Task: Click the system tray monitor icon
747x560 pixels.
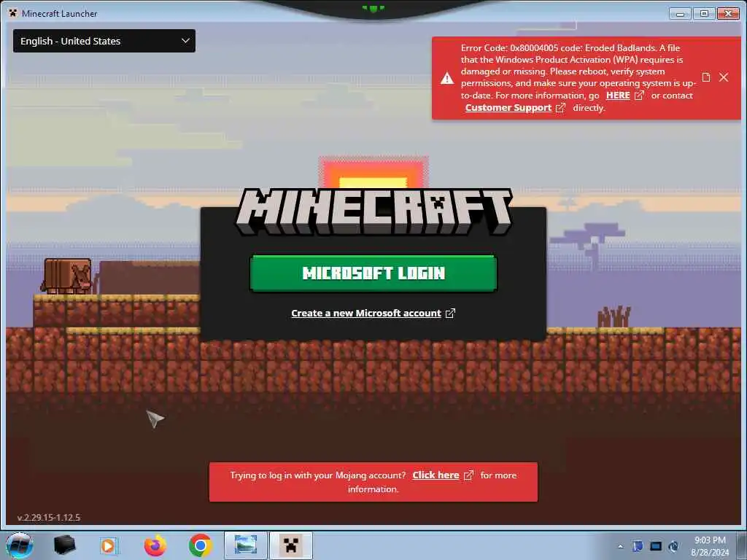Action: 656,546
